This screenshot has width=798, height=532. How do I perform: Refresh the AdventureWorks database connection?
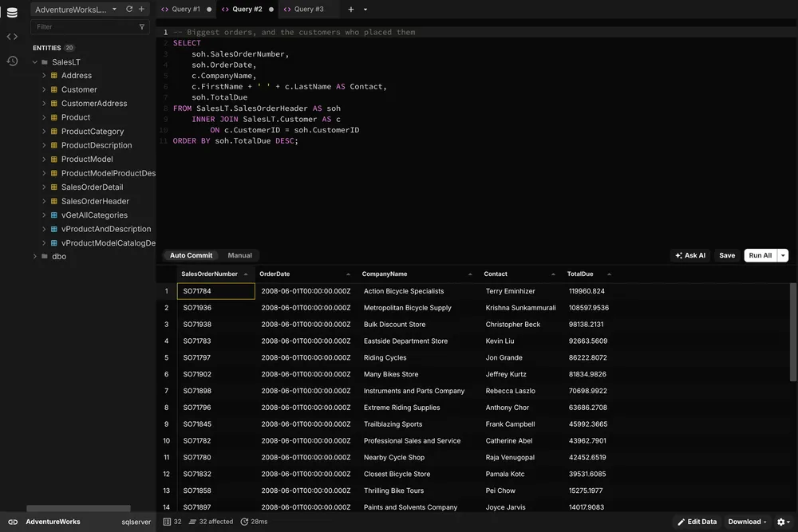pos(129,9)
